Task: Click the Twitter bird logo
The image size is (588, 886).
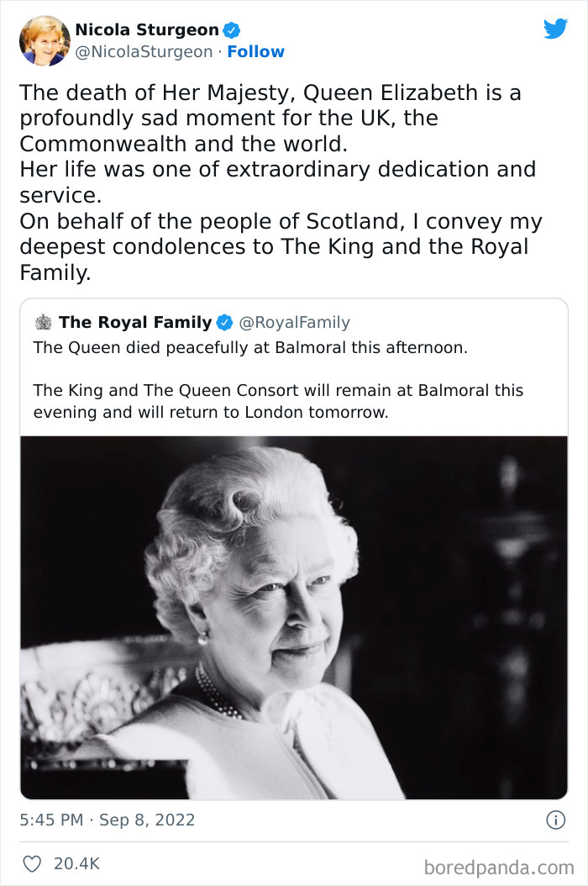Action: pos(556,28)
